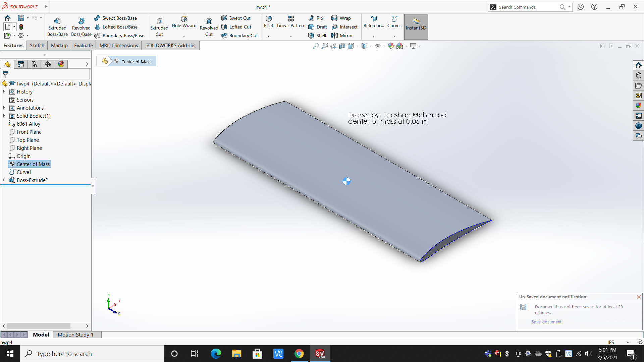Click the Mirror tool

pos(342,36)
